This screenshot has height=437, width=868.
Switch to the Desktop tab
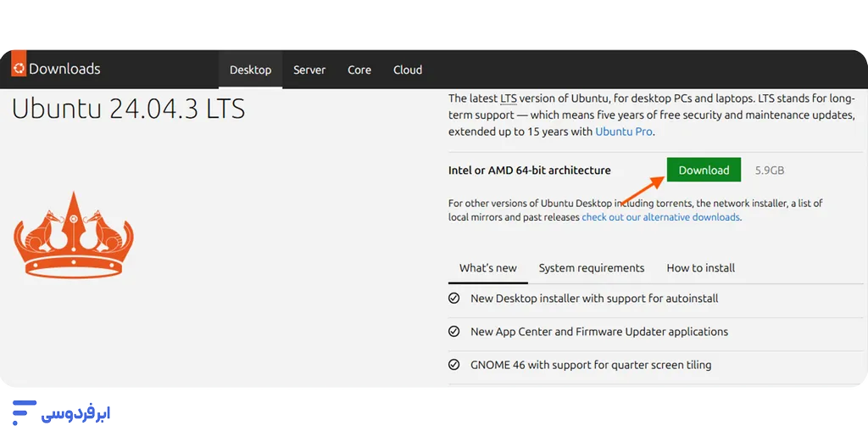250,70
